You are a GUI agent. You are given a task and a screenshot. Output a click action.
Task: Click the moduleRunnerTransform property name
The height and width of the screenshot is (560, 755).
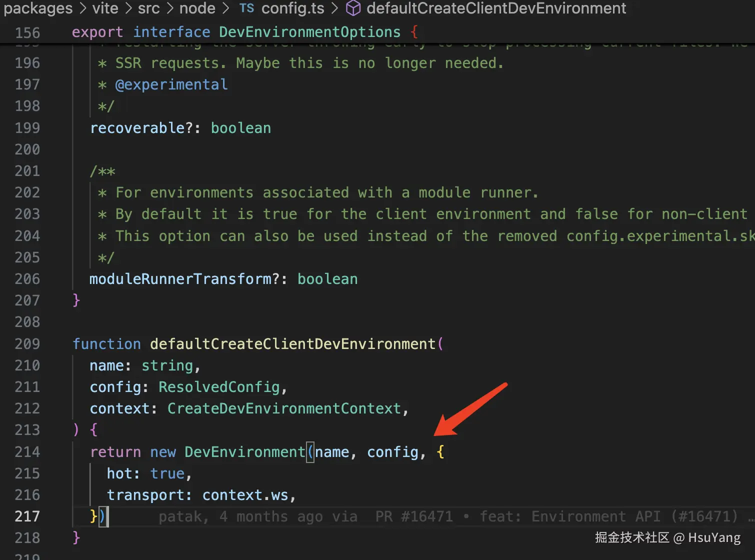(181, 279)
